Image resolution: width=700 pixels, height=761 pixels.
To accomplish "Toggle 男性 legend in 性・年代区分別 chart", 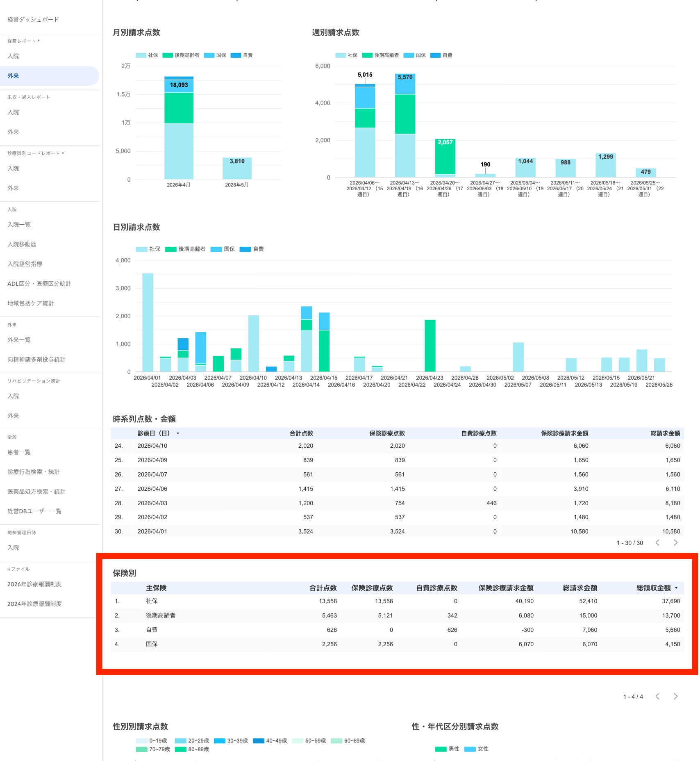I will coord(448,749).
